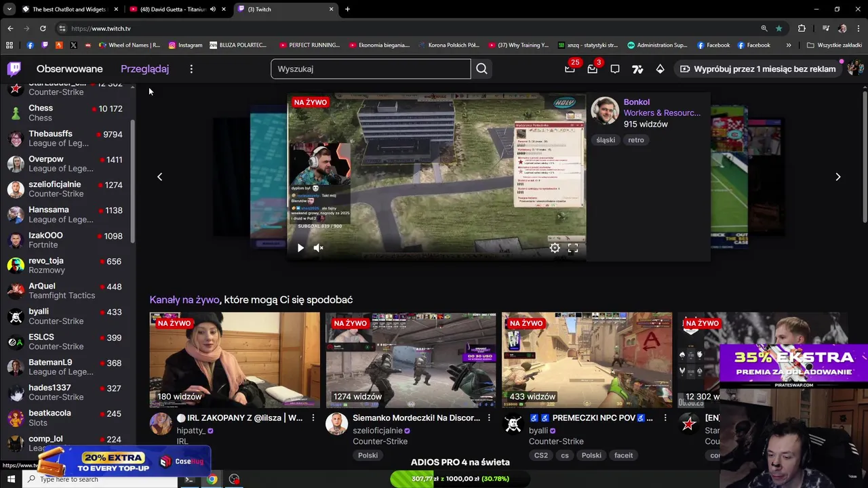Viewport: 868px width, 488px height.
Task: Click the Twitch logo home icon
Action: pyautogui.click(x=14, y=68)
